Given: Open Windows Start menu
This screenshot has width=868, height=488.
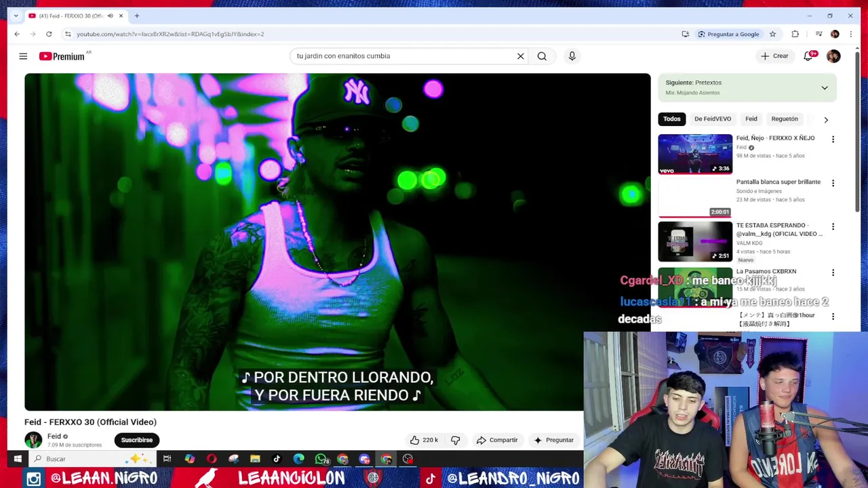Looking at the screenshot, I should click(18, 459).
